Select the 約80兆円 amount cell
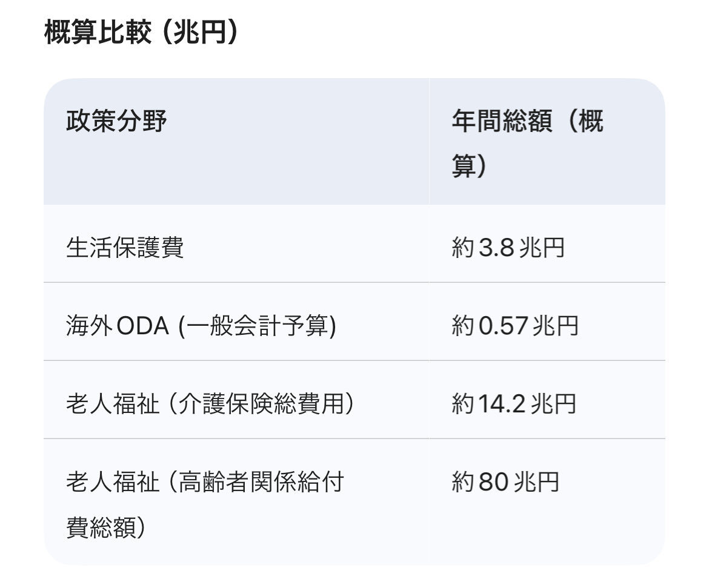Screen dimensions: 709x588 click(505, 482)
